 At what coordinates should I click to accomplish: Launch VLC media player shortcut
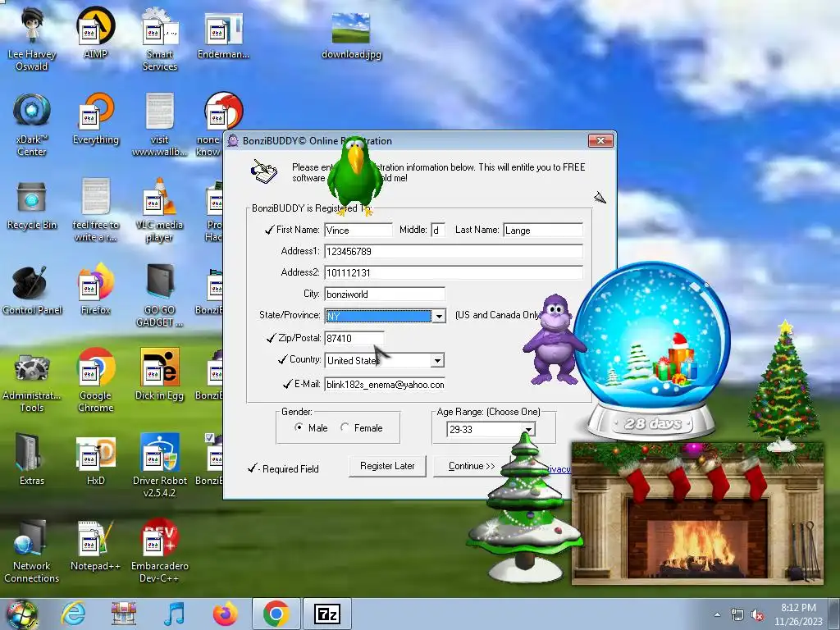point(160,210)
